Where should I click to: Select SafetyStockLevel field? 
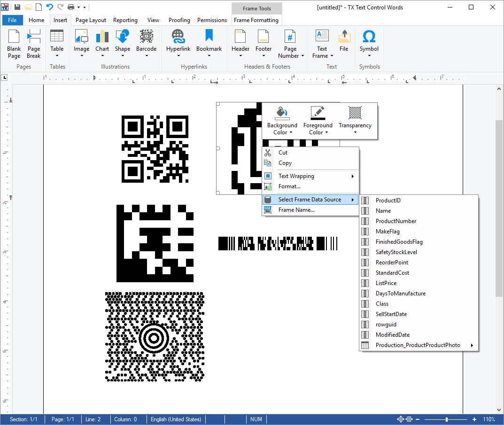(419, 252)
